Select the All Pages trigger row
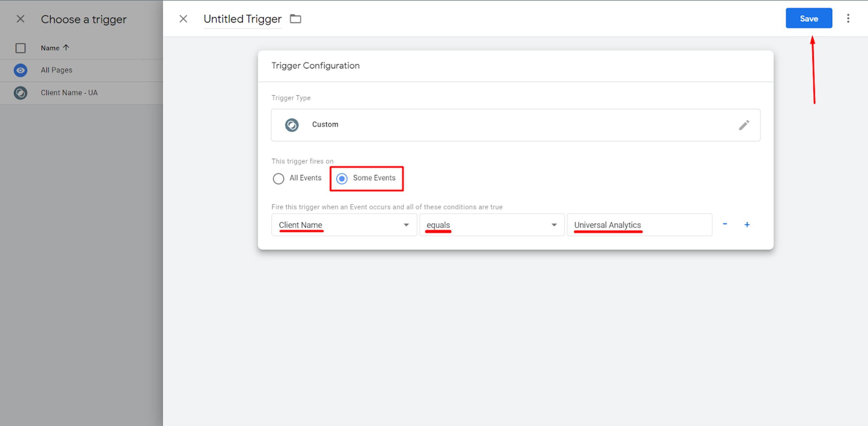The image size is (868, 426). [81, 70]
